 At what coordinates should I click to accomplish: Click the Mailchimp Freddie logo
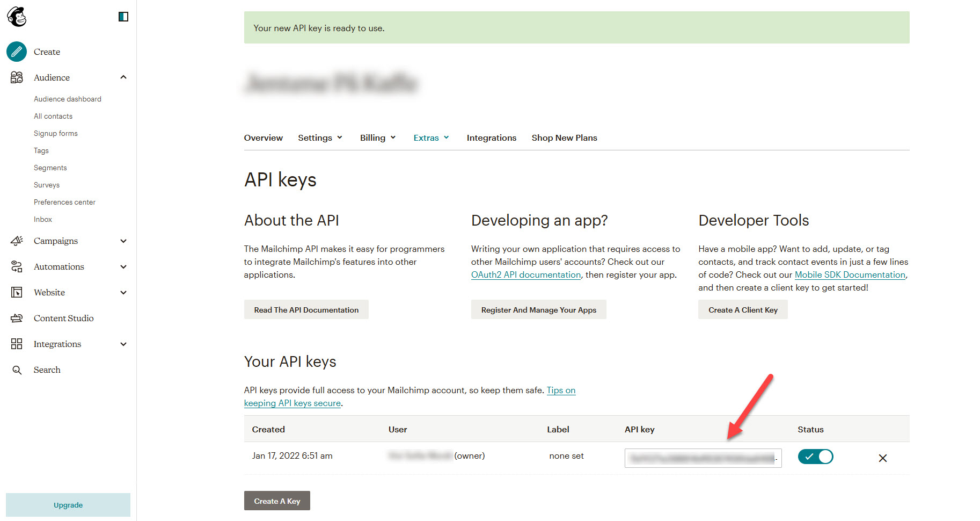tap(17, 17)
